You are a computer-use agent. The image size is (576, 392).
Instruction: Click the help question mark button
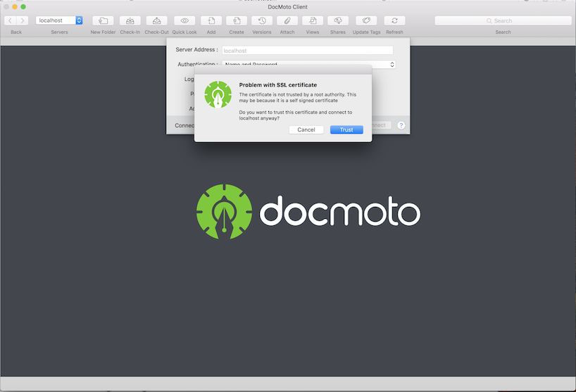coord(401,125)
